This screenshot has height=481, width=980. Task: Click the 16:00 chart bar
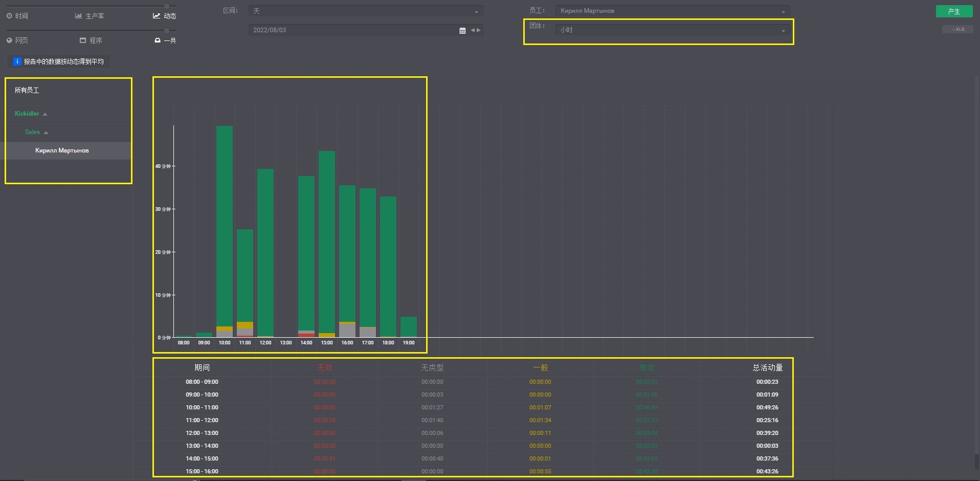click(x=347, y=261)
